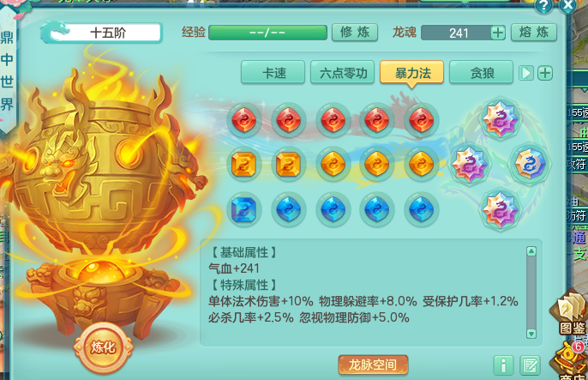Switch to 六点零功 preset tab
The image size is (588, 380).
click(342, 72)
